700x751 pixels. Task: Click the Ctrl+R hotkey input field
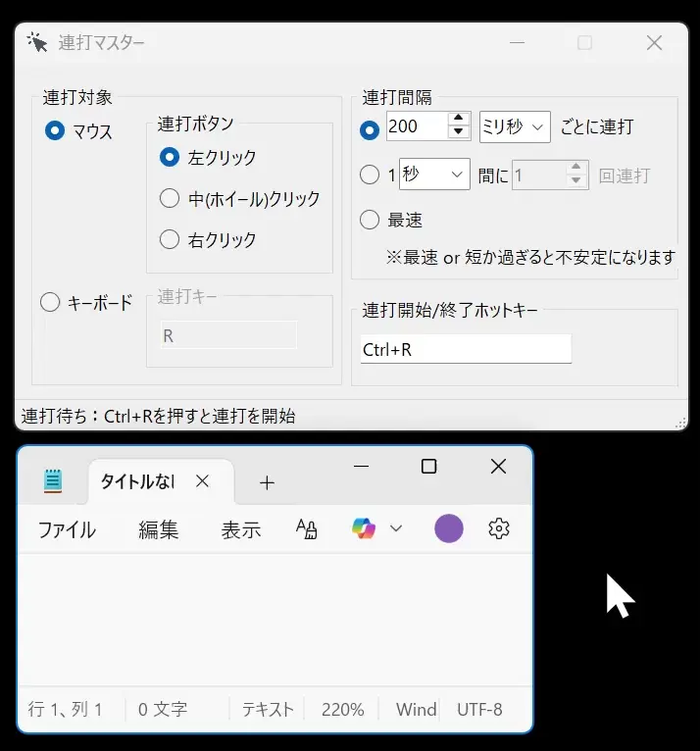466,349
